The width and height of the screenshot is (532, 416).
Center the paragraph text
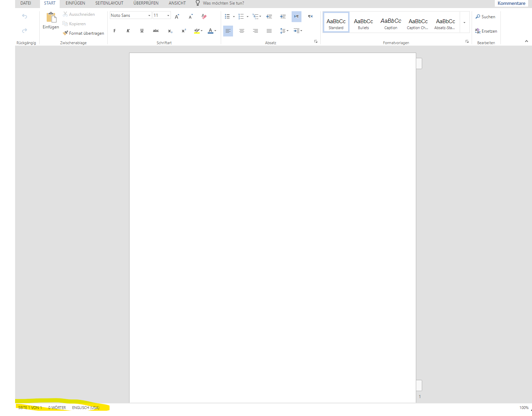click(x=242, y=31)
